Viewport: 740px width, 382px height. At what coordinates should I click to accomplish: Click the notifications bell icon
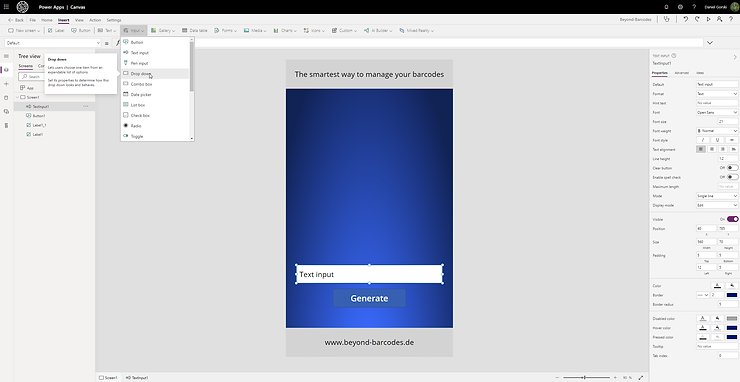pos(666,7)
